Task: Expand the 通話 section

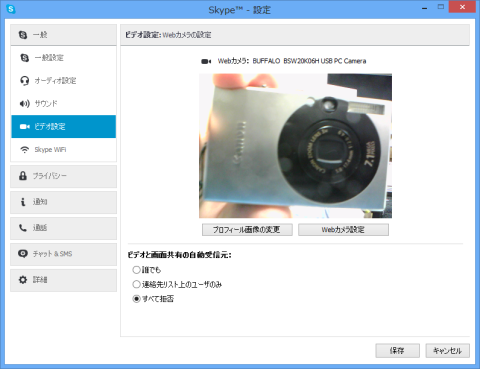Action: pyautogui.click(x=64, y=228)
